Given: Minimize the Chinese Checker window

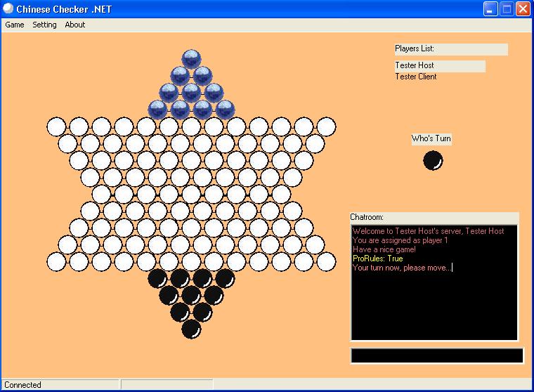Looking at the screenshot, I should coord(490,9).
